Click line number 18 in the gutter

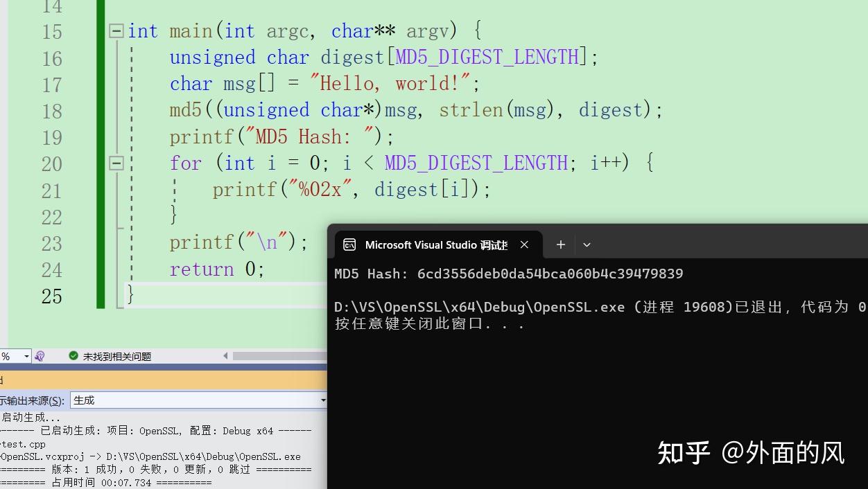[52, 111]
